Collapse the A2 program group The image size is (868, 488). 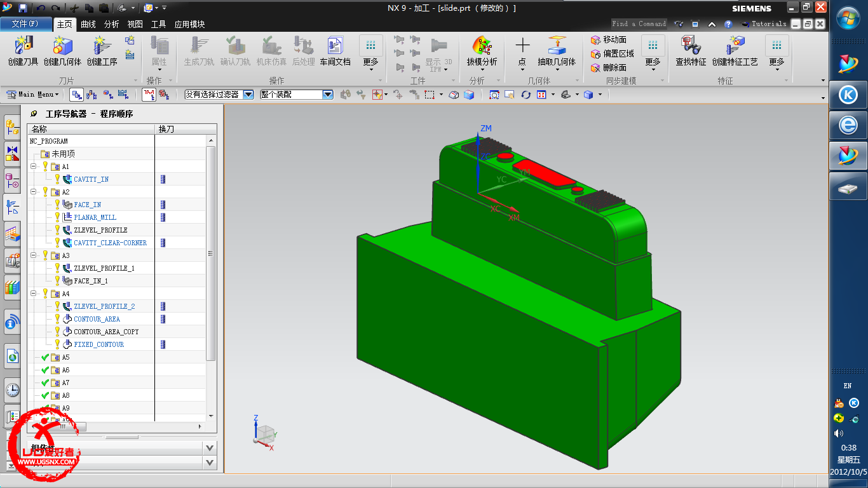pos(34,192)
